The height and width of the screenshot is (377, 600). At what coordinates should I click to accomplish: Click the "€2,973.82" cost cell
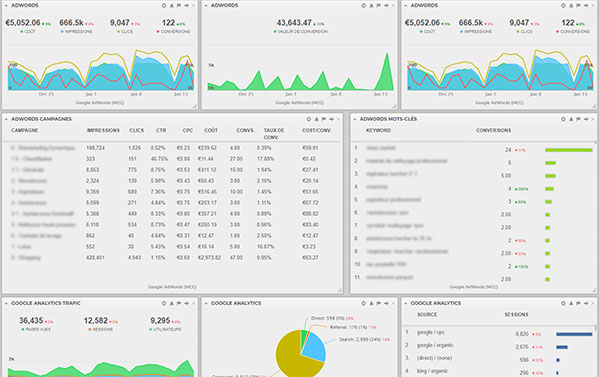(209, 258)
